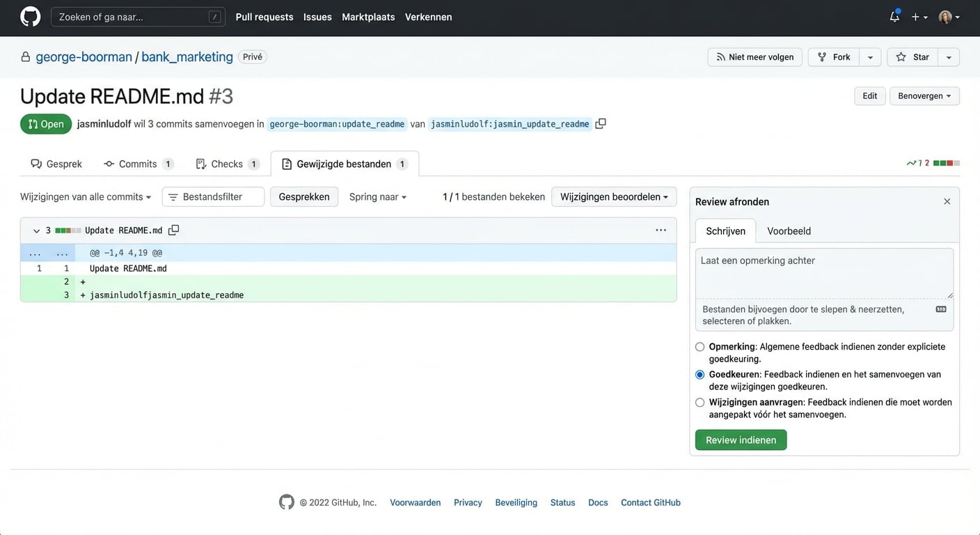Open the three-dot file options menu
The image size is (980, 535).
(x=661, y=230)
